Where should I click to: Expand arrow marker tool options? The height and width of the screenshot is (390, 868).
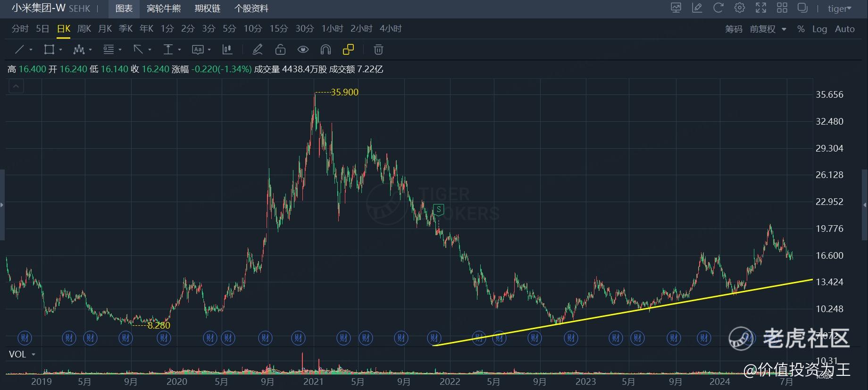pos(150,50)
